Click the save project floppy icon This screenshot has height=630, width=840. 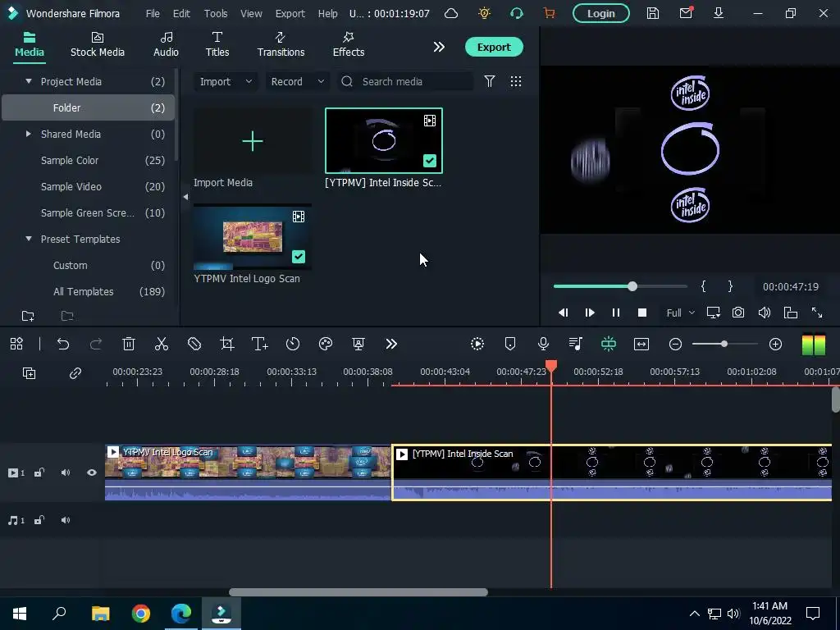(x=652, y=13)
